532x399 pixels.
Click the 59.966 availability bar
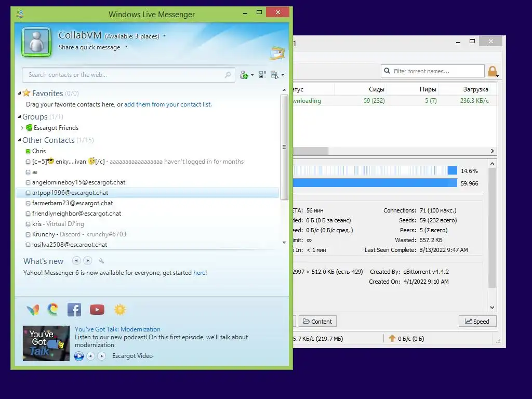[x=375, y=183]
